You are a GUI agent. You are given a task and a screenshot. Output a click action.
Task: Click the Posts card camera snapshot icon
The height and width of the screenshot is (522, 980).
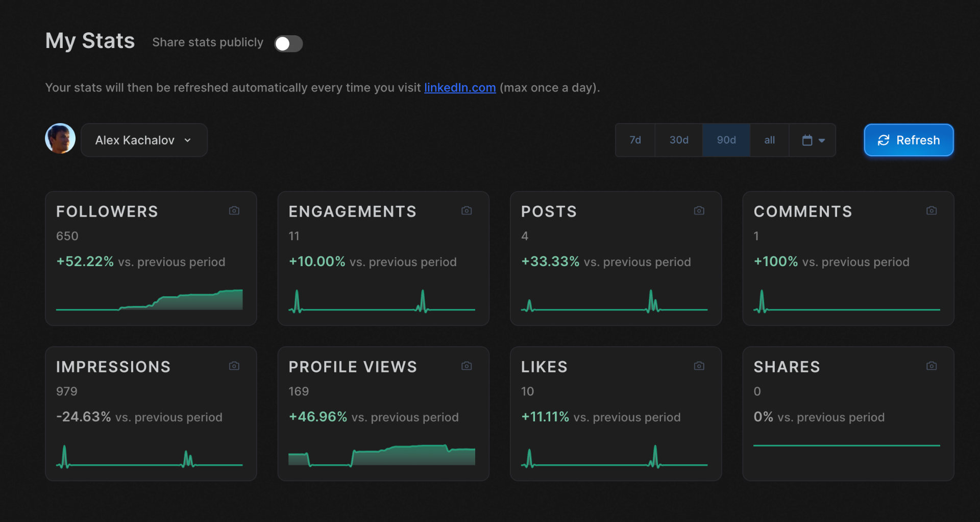[699, 210]
